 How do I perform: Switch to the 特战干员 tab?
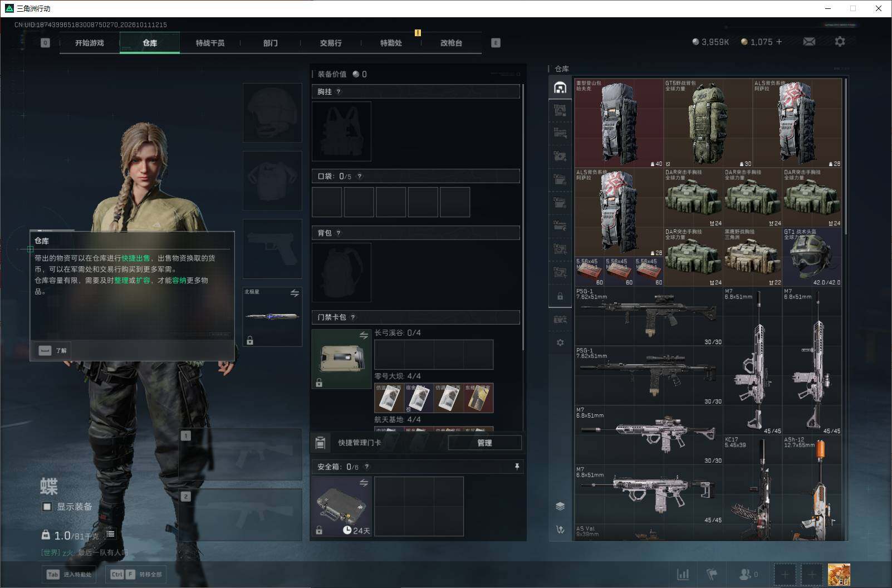[210, 43]
